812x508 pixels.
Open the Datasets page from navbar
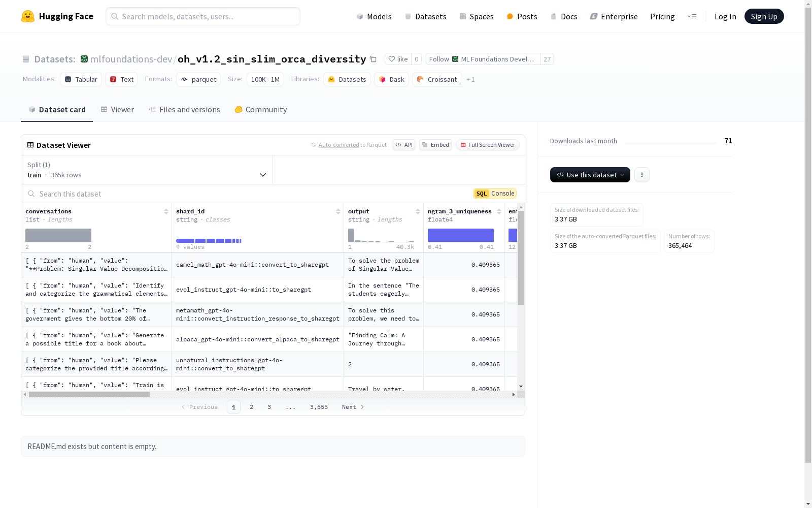(x=425, y=16)
